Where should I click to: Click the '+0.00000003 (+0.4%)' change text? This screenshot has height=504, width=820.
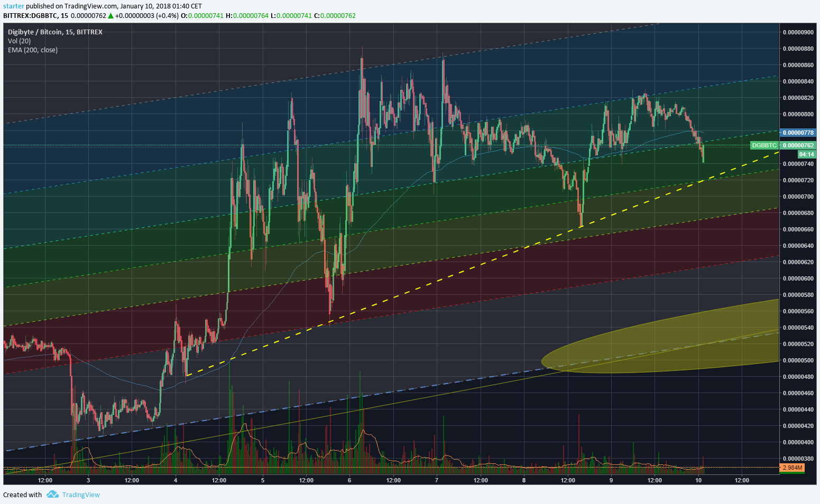click(x=148, y=16)
